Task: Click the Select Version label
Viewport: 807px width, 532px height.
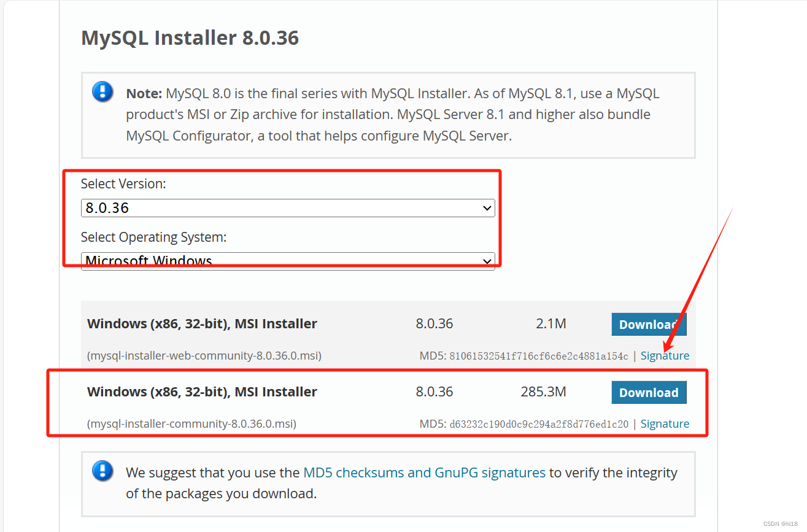Action: coord(123,183)
